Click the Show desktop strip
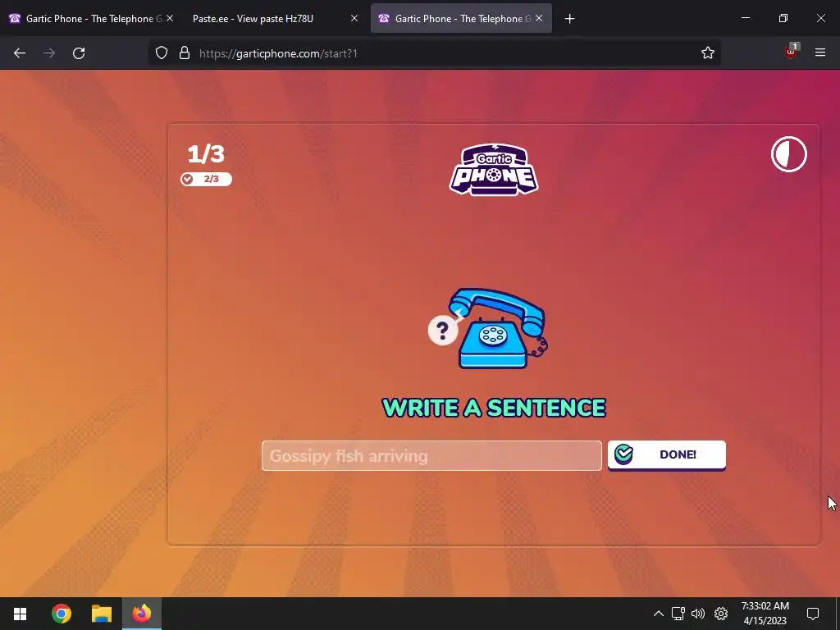This screenshot has height=630, width=840. pyautogui.click(x=838, y=614)
